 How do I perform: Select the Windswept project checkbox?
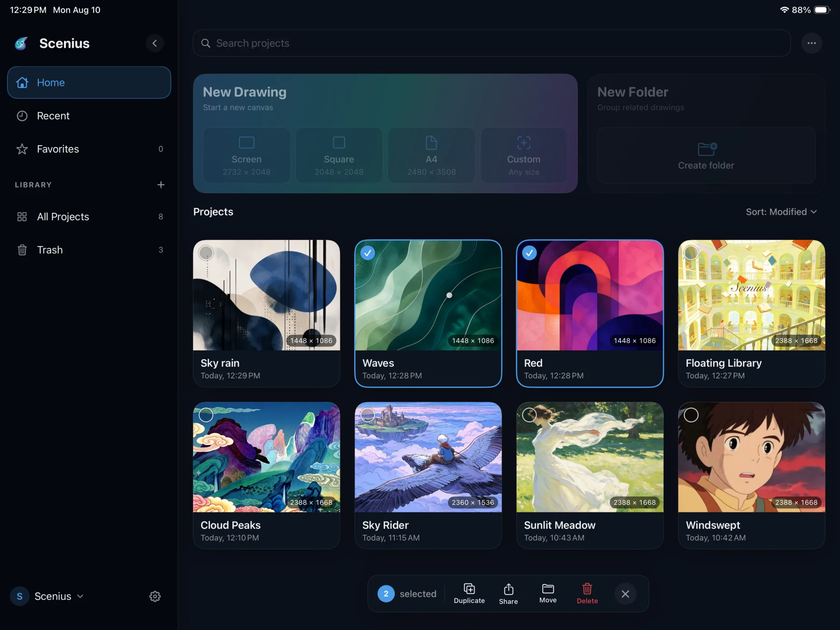pos(691,415)
